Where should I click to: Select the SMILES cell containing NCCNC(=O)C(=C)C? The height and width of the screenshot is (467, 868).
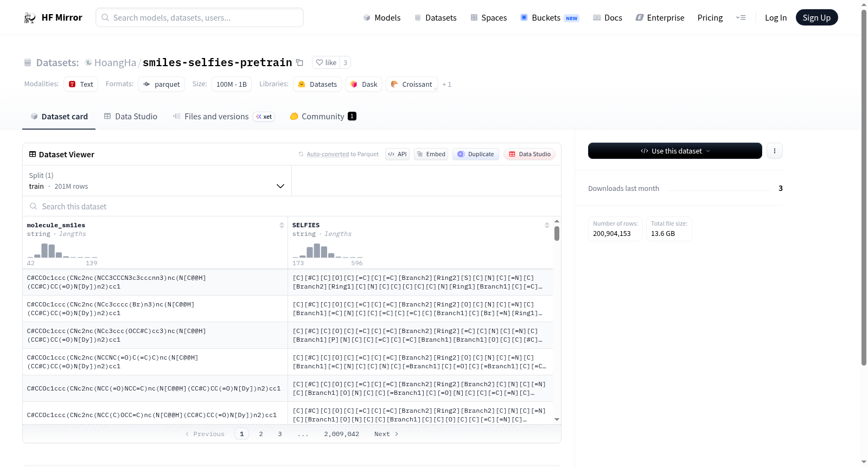(155, 362)
